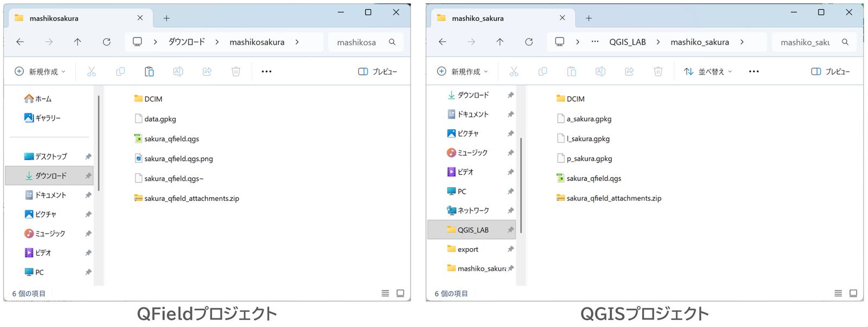
Task: Click QGIS_LAB in the breadcrumb path
Action: [x=628, y=42]
